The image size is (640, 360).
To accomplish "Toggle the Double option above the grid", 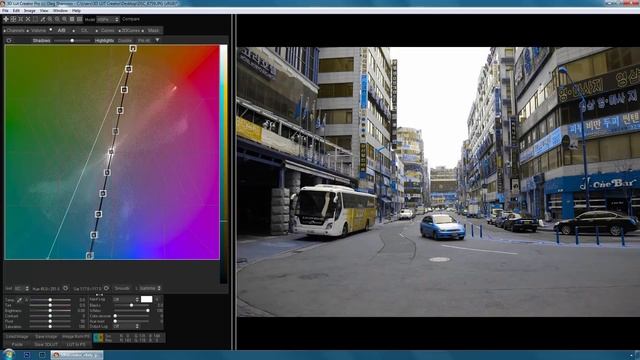I will coord(125,40).
